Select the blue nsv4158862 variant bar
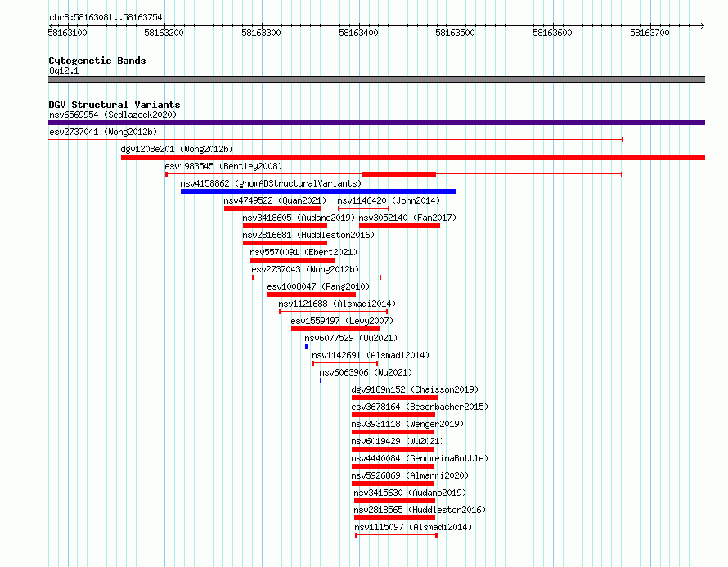Screen dimensions: 728x567 point(318,191)
